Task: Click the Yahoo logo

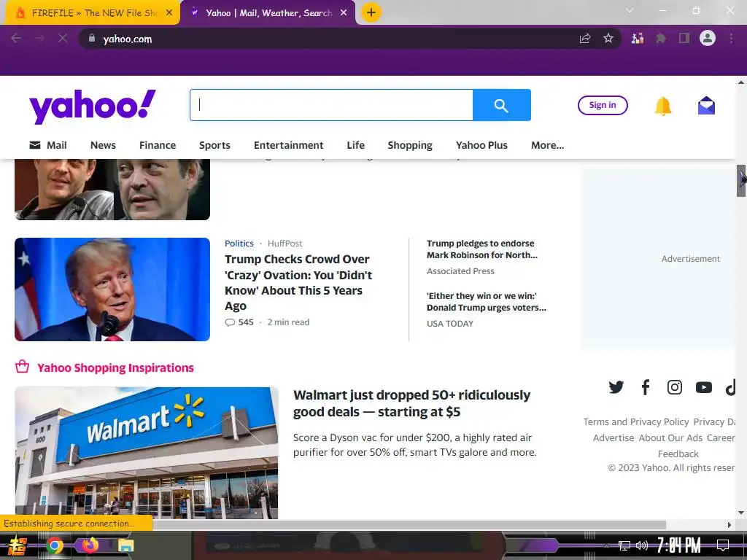Action: [x=93, y=106]
